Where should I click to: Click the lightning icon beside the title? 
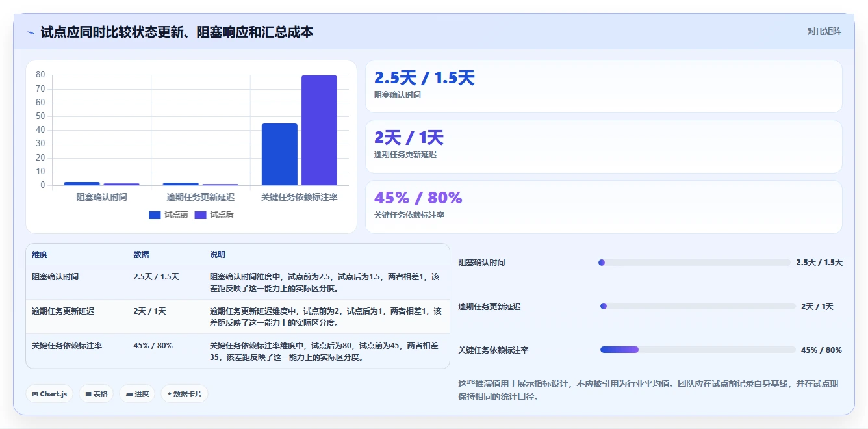click(x=31, y=32)
